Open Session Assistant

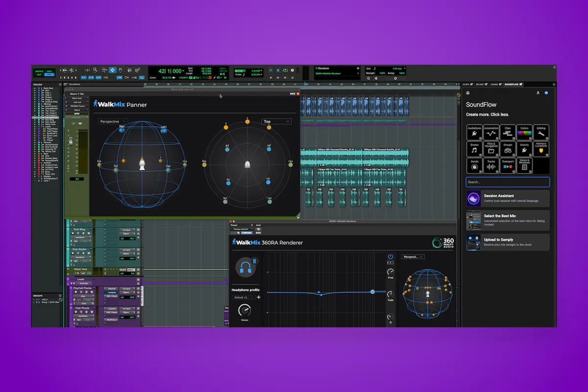click(507, 198)
